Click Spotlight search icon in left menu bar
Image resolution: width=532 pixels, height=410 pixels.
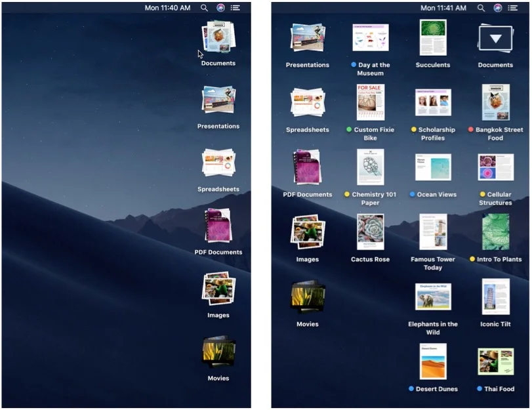pos(204,8)
